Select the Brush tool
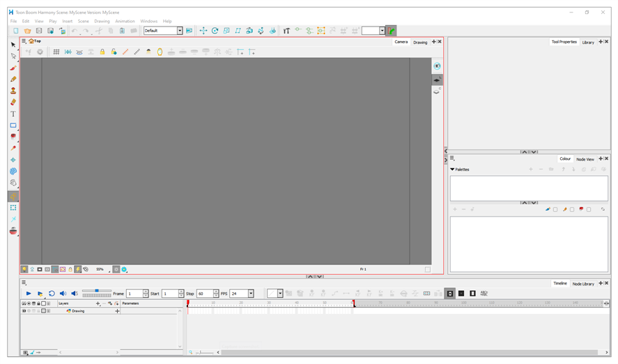Image resolution: width=618 pixels, height=364 pixels. point(13,68)
